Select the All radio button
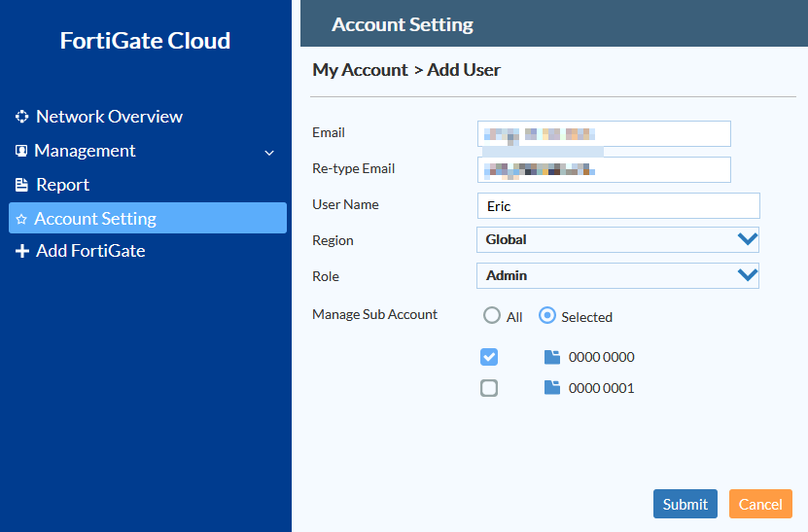Screen dimensions: 808x532 (492, 316)
